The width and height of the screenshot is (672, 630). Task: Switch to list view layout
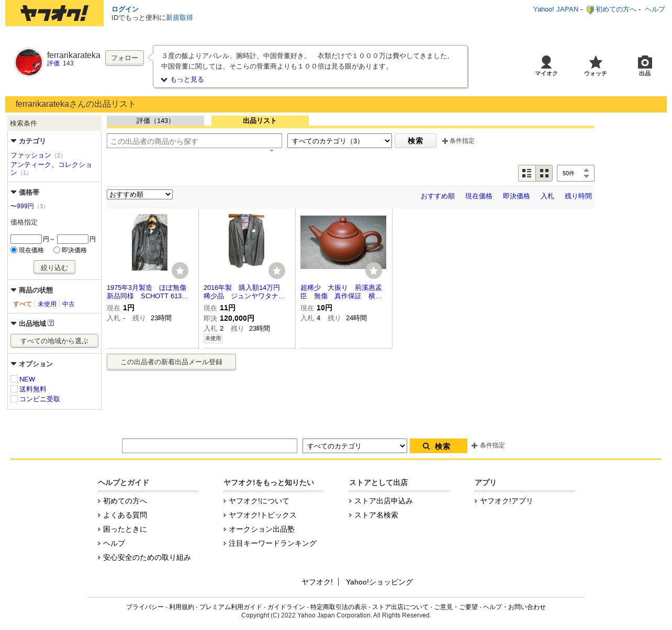pyautogui.click(x=527, y=173)
